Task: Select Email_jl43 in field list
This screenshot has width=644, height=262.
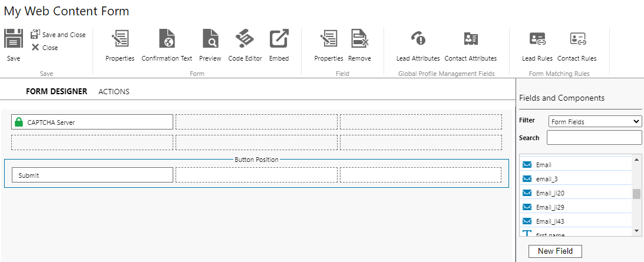Action: coord(576,221)
